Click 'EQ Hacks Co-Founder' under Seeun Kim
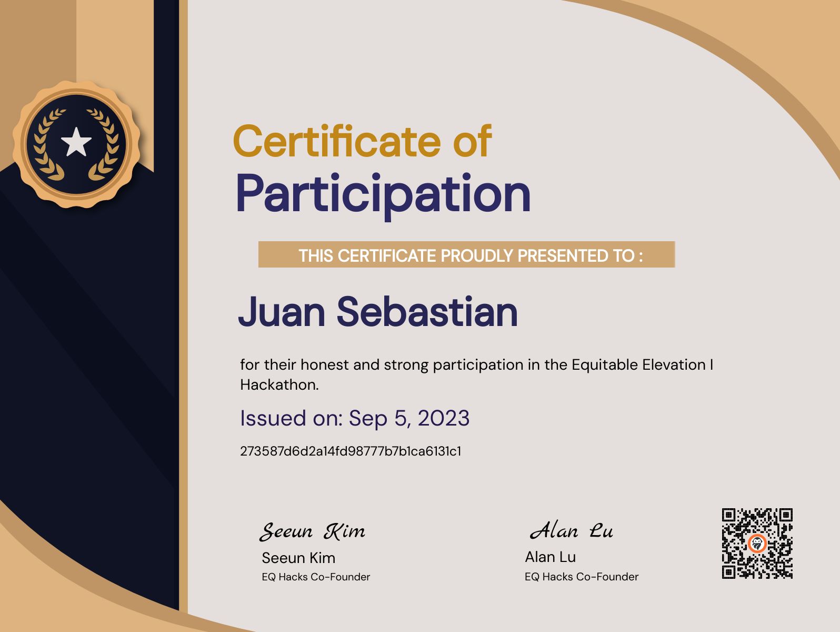840x632 pixels. [x=316, y=577]
